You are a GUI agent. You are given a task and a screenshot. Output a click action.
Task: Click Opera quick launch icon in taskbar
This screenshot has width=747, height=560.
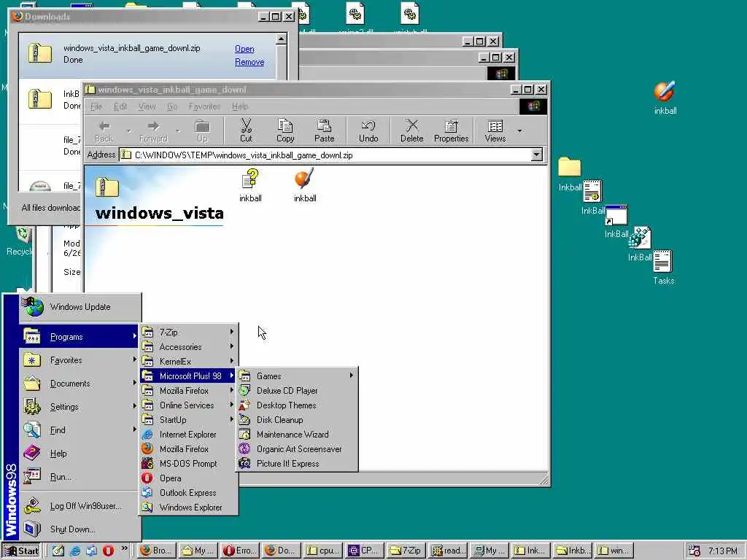[108, 551]
